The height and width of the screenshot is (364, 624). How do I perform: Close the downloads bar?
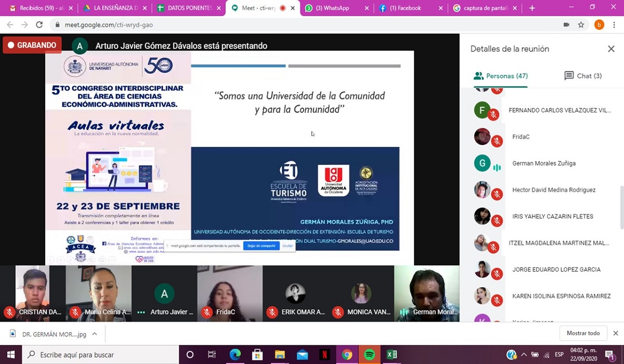(616, 333)
